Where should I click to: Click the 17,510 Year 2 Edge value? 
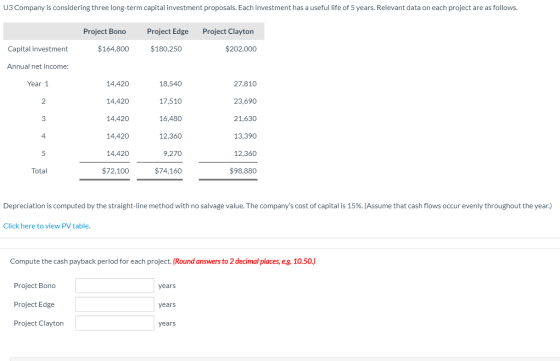170,101
